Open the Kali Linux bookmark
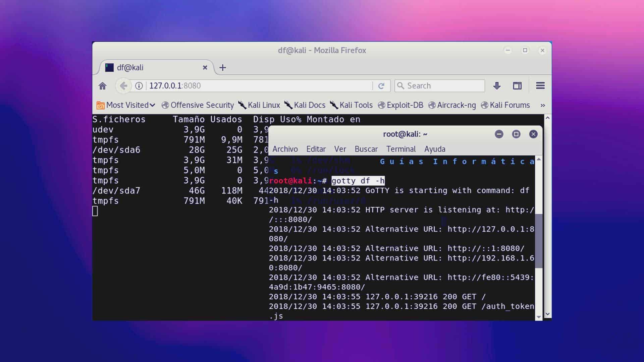644x362 pixels. 263,105
